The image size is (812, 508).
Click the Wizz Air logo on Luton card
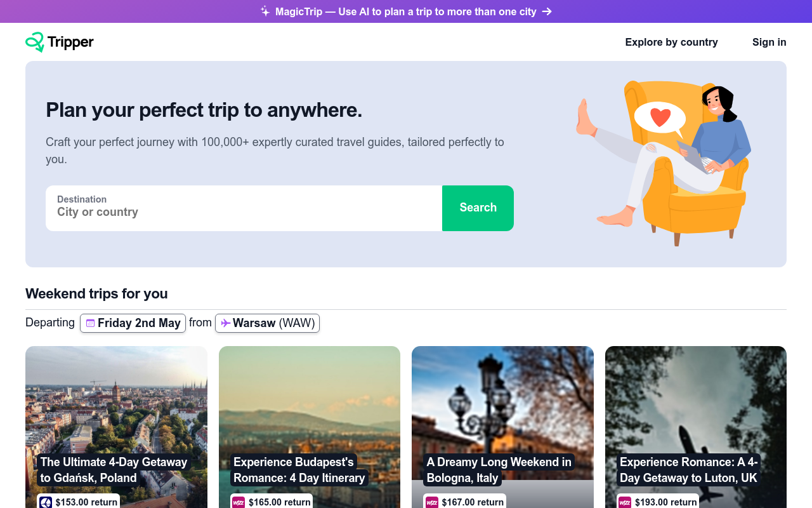click(x=625, y=502)
